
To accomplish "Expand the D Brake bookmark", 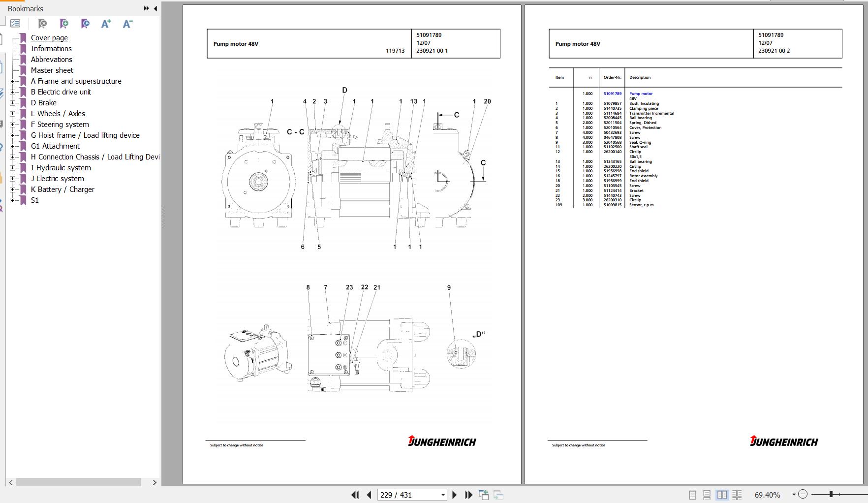I will [13, 103].
